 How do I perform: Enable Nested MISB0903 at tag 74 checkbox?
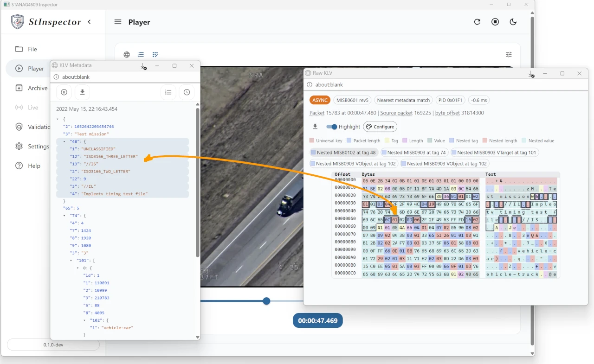click(x=384, y=153)
